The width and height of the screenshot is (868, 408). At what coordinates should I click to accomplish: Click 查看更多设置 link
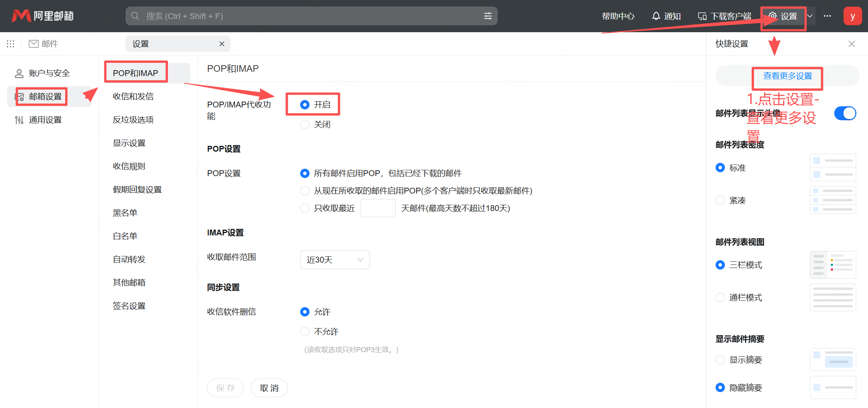(788, 76)
